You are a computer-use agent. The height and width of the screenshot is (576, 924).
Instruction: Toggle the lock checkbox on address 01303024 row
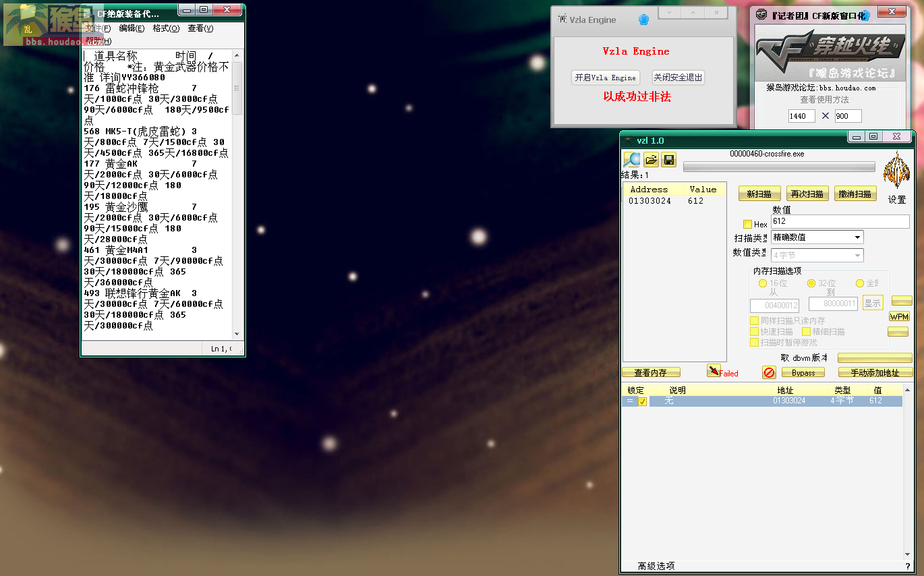(x=642, y=401)
